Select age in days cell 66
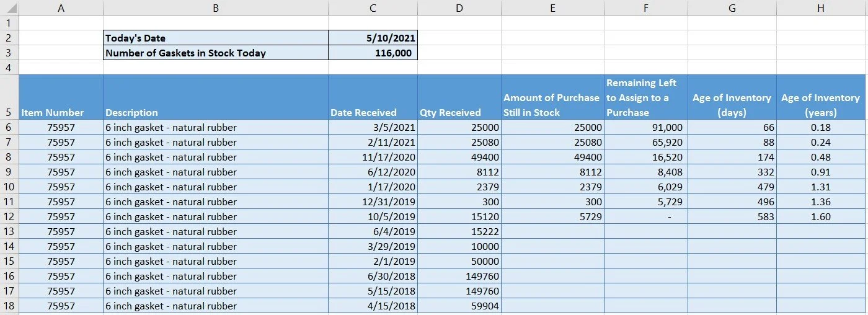 (x=732, y=128)
